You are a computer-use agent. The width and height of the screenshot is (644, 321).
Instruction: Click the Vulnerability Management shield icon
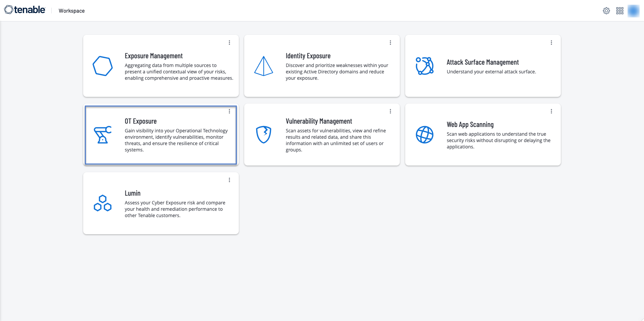(x=264, y=135)
